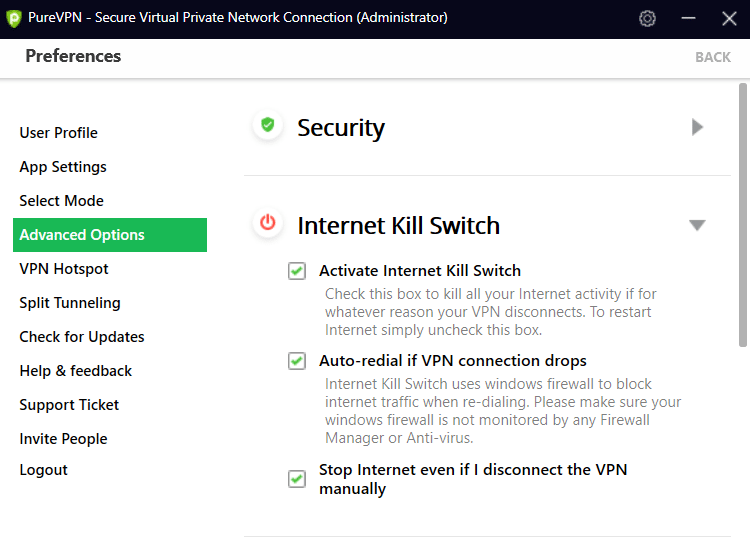750x554 pixels.
Task: Toggle Auto-redial if VPN connection drops
Action: click(x=297, y=361)
